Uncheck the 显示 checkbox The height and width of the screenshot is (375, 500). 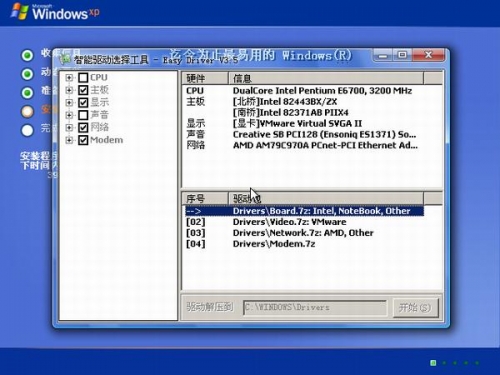pyautogui.click(x=83, y=103)
